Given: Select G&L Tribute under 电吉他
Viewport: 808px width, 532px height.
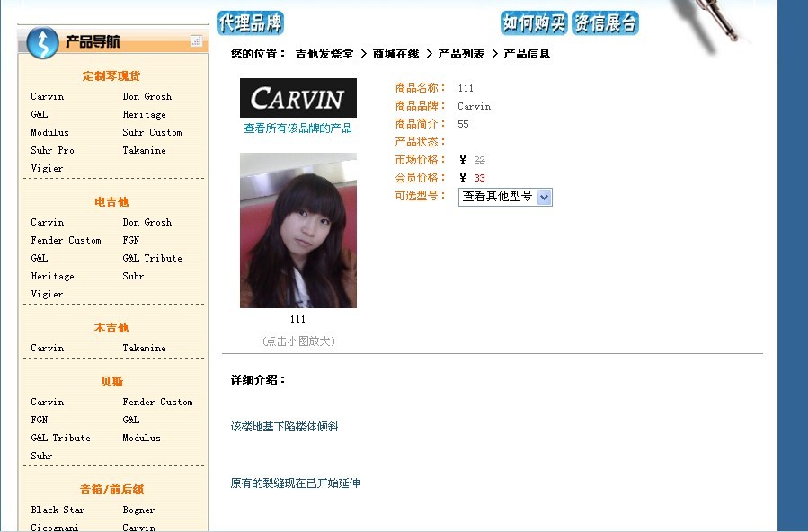Looking at the screenshot, I should pos(153,258).
